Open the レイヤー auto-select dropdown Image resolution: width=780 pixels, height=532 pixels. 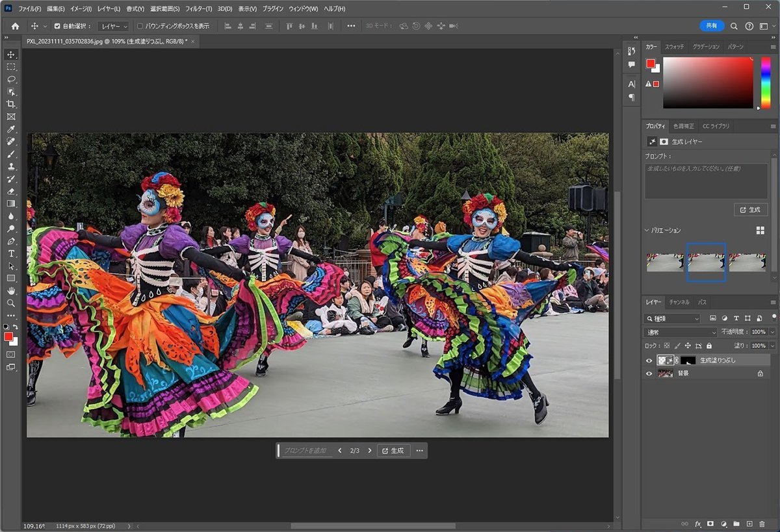click(x=113, y=26)
